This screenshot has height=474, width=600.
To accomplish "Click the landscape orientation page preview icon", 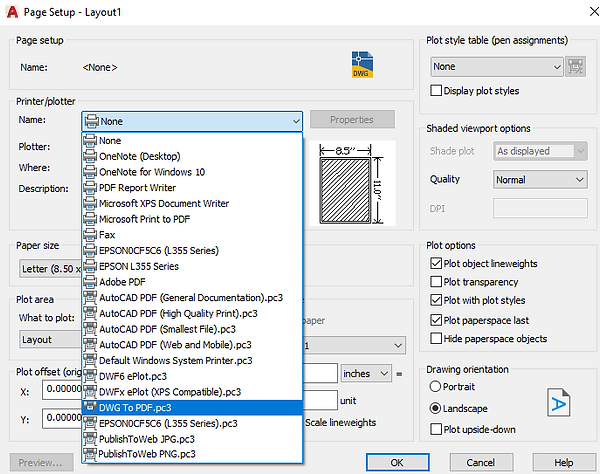I will (558, 402).
